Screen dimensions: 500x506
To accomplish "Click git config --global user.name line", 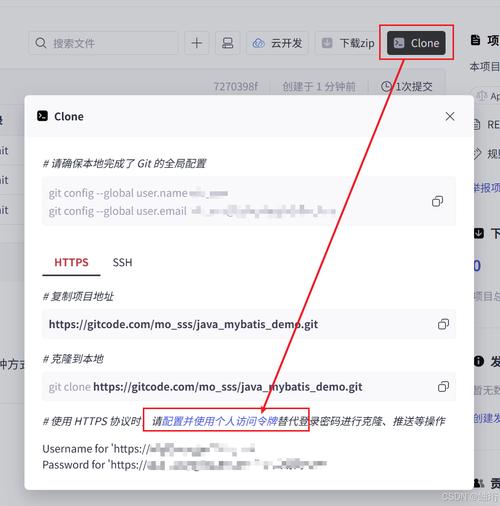I will 138,193.
